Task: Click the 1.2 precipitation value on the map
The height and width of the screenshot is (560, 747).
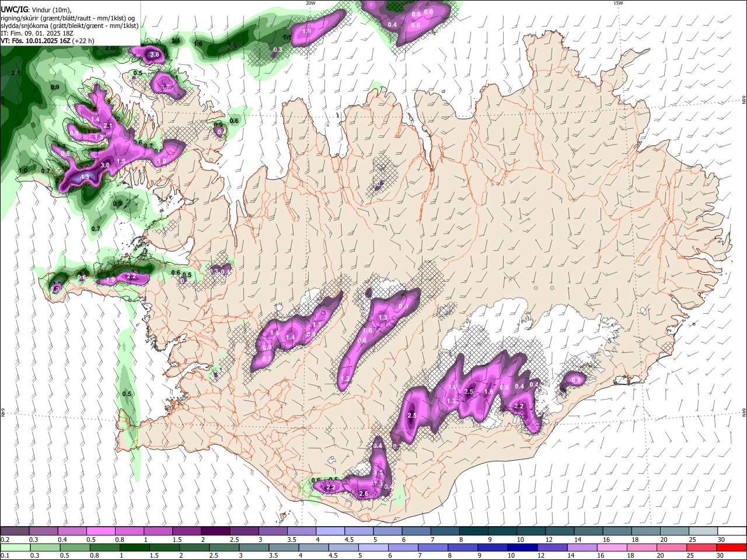Action: tap(344, 379)
